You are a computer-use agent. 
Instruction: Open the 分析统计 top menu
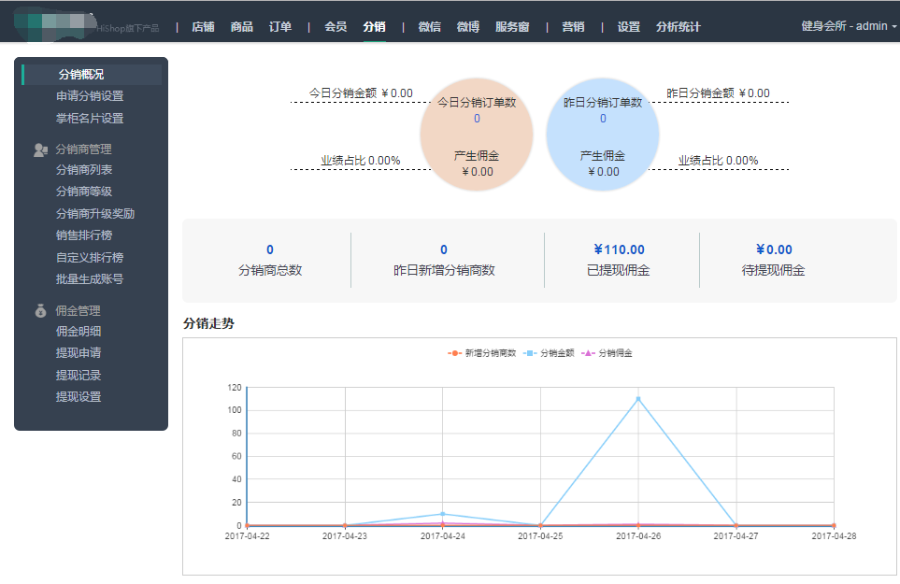(678, 27)
